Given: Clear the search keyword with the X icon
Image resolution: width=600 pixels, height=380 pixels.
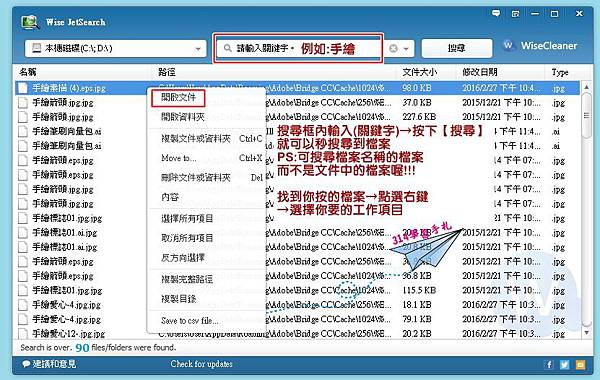Looking at the screenshot, I should 393,49.
